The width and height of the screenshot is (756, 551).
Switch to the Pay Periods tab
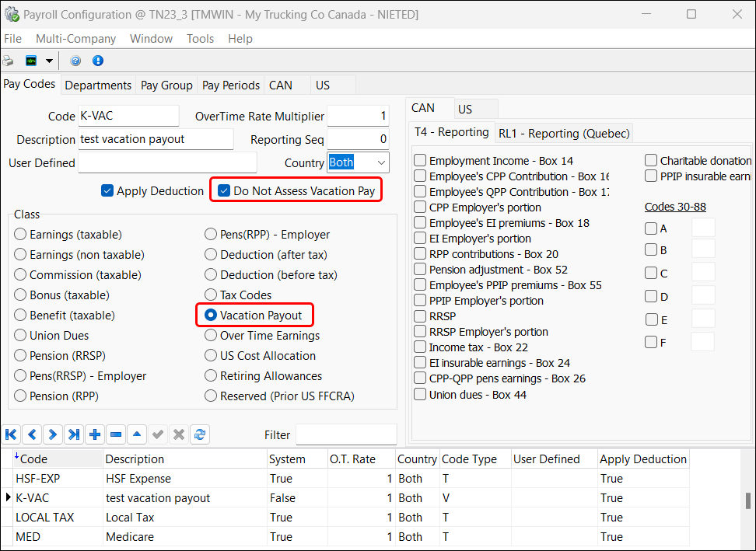[x=231, y=85]
